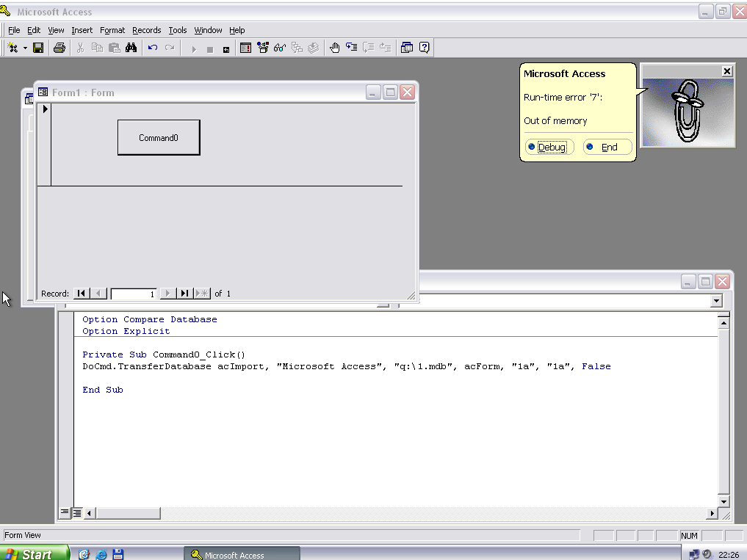The image size is (747, 560).
Task: Go to first record in Form1
Action: click(82, 294)
